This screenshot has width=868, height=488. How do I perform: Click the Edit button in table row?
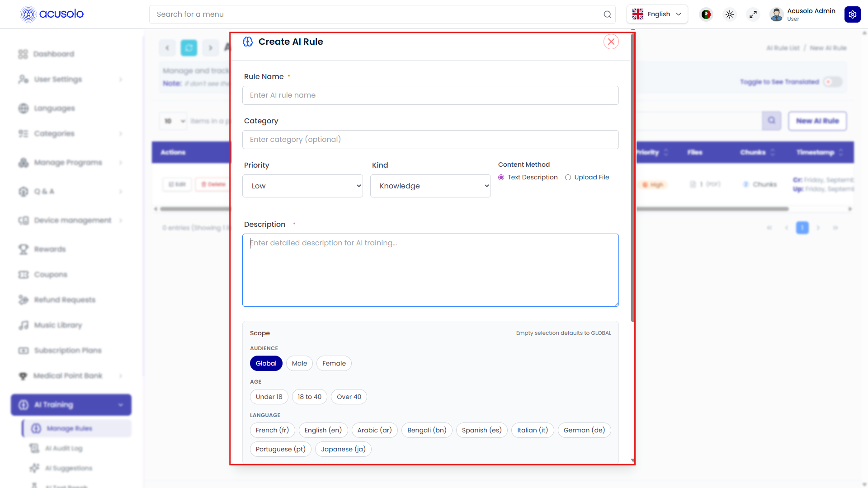point(177,184)
